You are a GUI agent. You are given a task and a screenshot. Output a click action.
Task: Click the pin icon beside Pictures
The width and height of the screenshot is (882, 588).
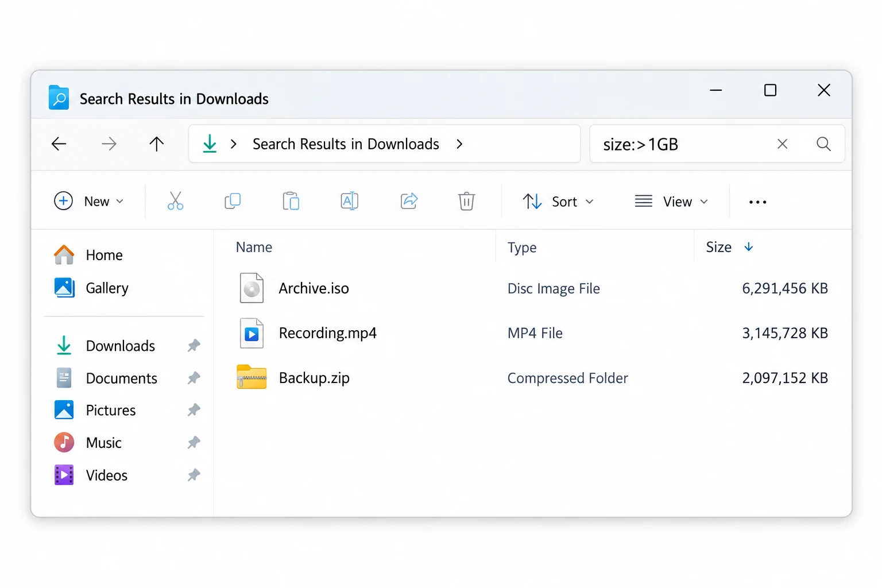(x=194, y=410)
